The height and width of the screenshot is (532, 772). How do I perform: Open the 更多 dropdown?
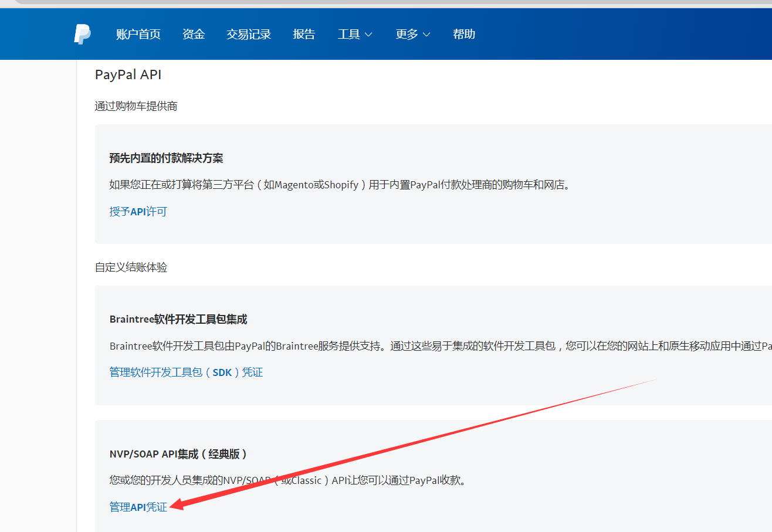[407, 34]
